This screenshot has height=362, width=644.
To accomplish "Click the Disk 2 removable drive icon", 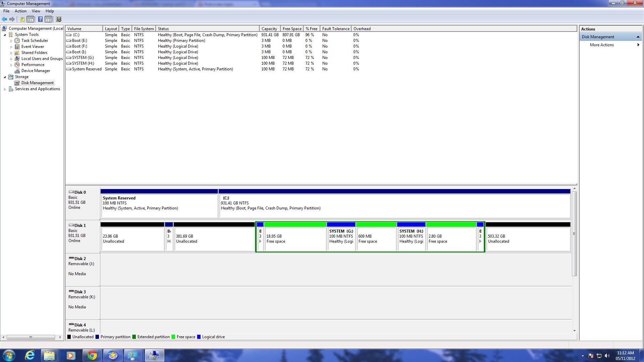I will [71, 258].
